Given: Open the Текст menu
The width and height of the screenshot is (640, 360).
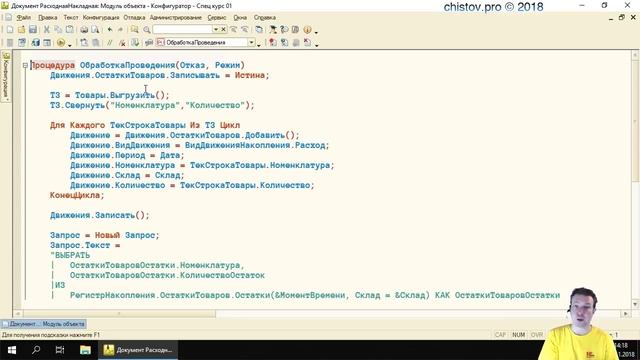Looking at the screenshot, I should pos(71,18).
